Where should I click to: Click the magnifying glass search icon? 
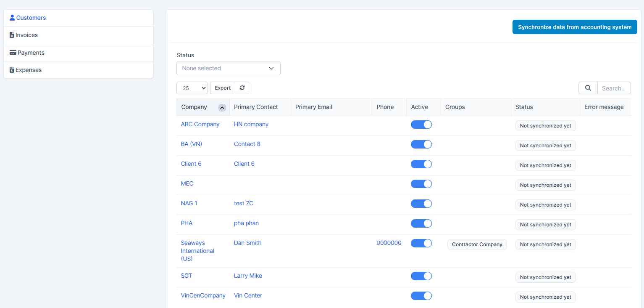[x=588, y=88]
